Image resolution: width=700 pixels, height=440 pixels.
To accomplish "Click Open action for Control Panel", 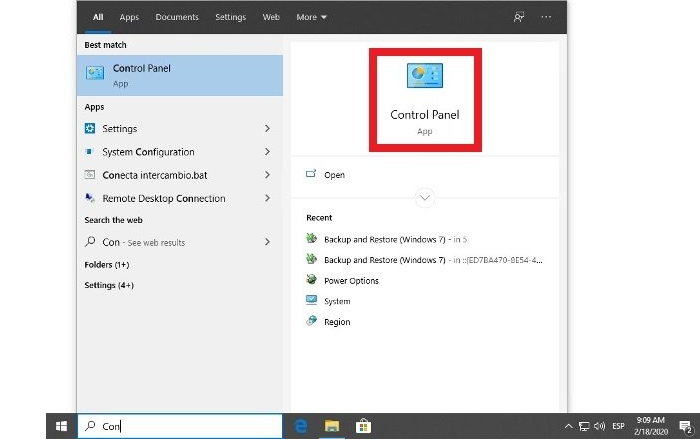I will 334,175.
